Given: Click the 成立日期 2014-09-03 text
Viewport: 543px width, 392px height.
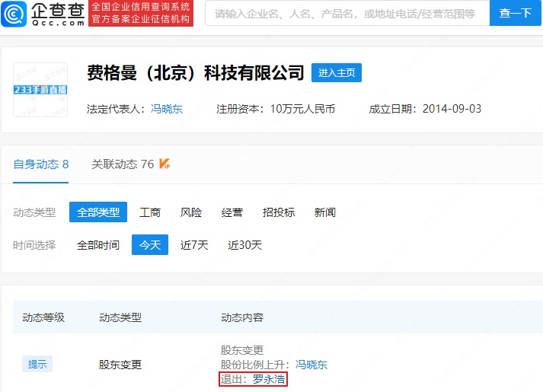Looking at the screenshot, I should click(425, 109).
